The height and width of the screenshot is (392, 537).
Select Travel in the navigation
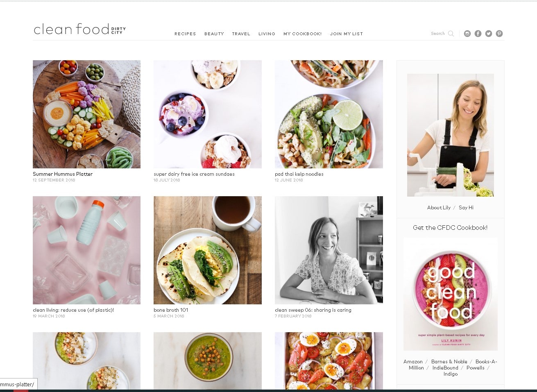point(241,34)
